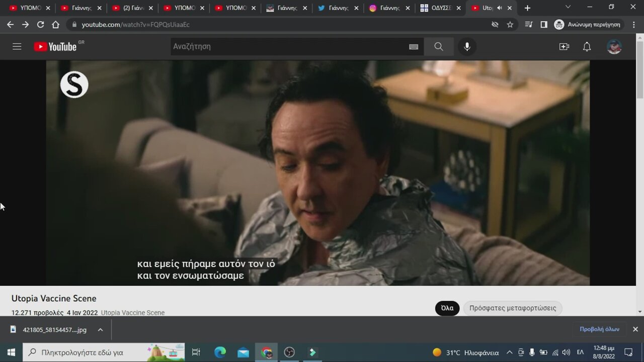Focus the Αναζήτηση YouTube search field
The image size is (644, 362).
coord(289,47)
